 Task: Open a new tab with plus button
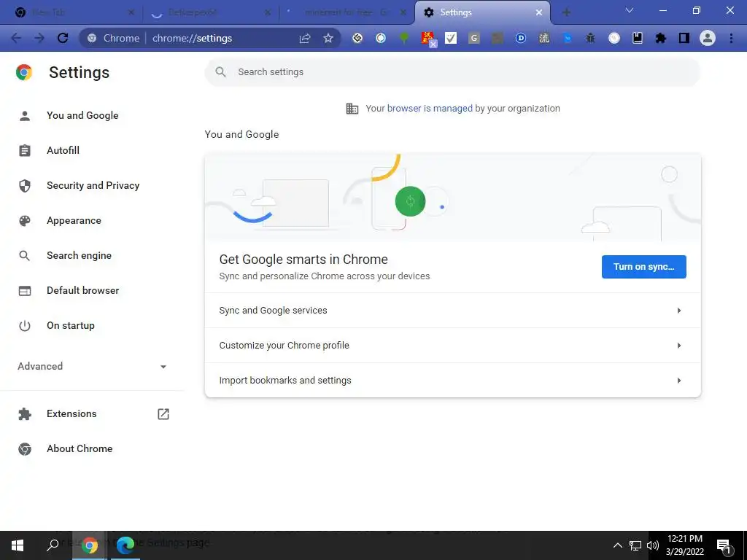566,12
